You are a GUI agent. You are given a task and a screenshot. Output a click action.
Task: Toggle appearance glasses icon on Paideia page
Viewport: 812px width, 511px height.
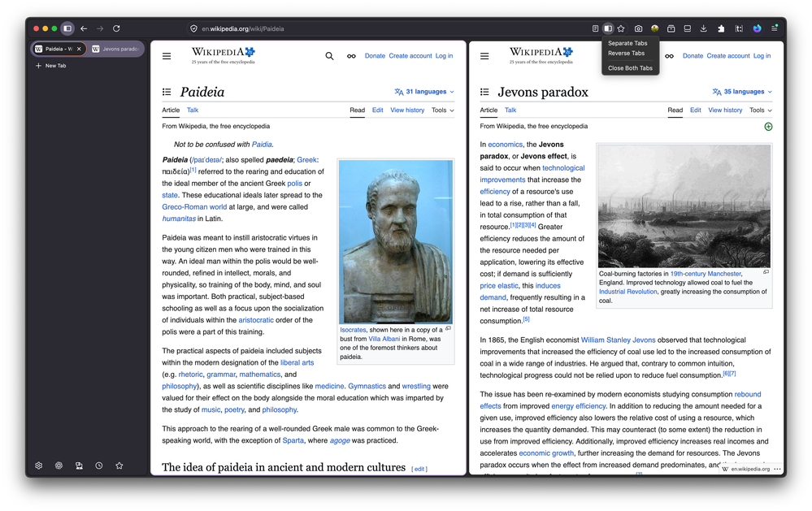pyautogui.click(x=351, y=56)
